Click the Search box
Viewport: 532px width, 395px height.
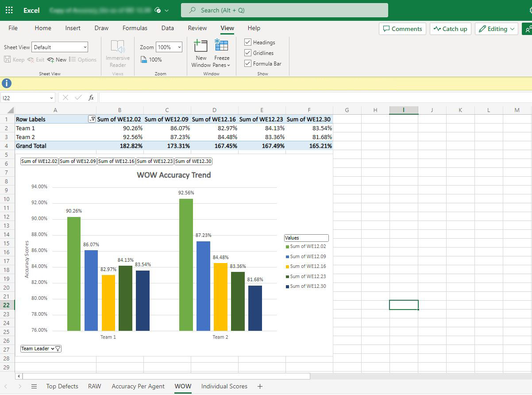pos(285,10)
